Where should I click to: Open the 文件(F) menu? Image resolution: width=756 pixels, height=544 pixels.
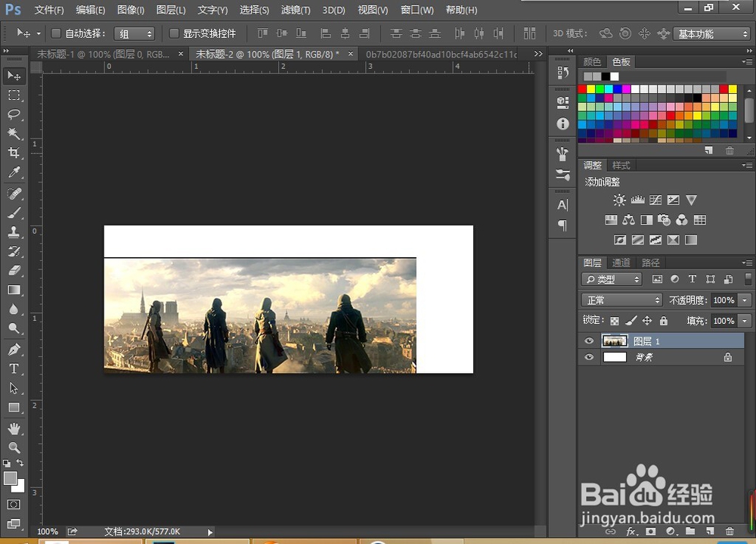tap(49, 10)
